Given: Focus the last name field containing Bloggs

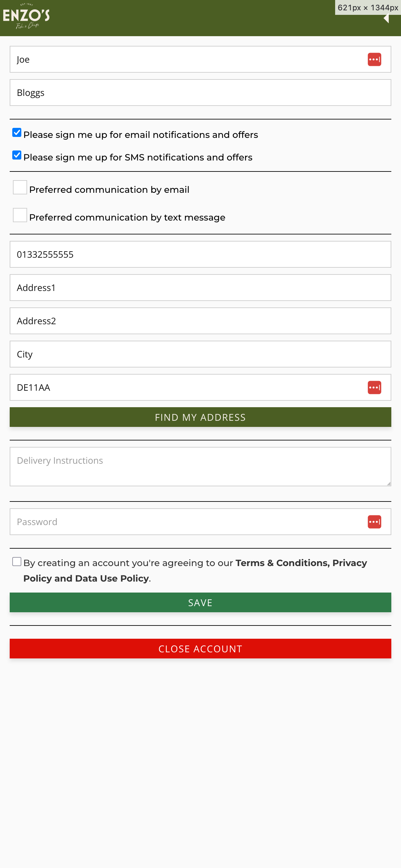Looking at the screenshot, I should [200, 93].
